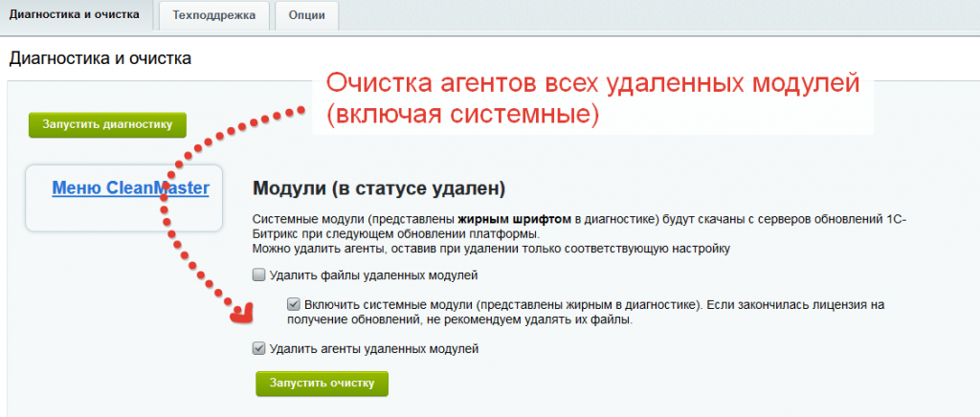Open the Опции tab
Image resolution: width=980 pixels, height=417 pixels.
[306, 16]
